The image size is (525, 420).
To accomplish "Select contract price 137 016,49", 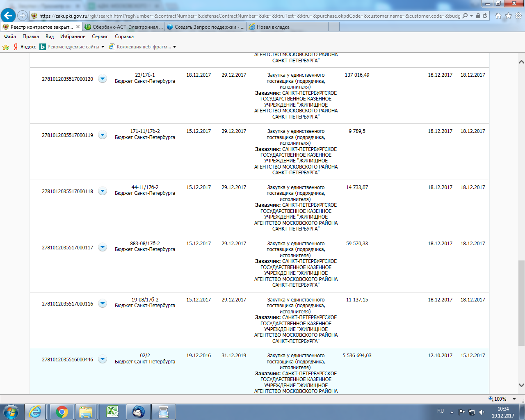I will coord(357,75).
